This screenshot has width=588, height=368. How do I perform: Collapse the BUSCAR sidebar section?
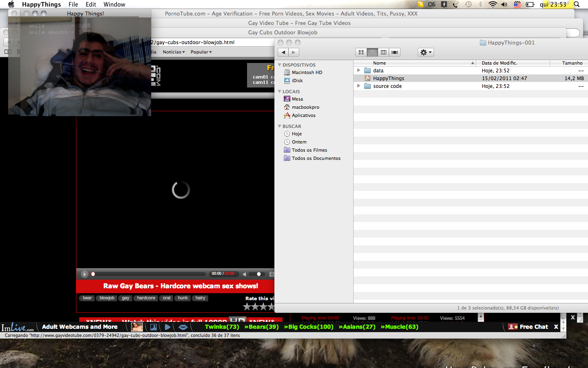pyautogui.click(x=280, y=126)
